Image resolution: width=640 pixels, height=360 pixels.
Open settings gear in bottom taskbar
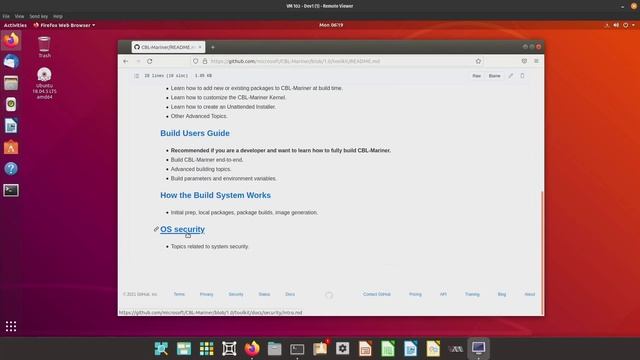pyautogui.click(x=342, y=348)
